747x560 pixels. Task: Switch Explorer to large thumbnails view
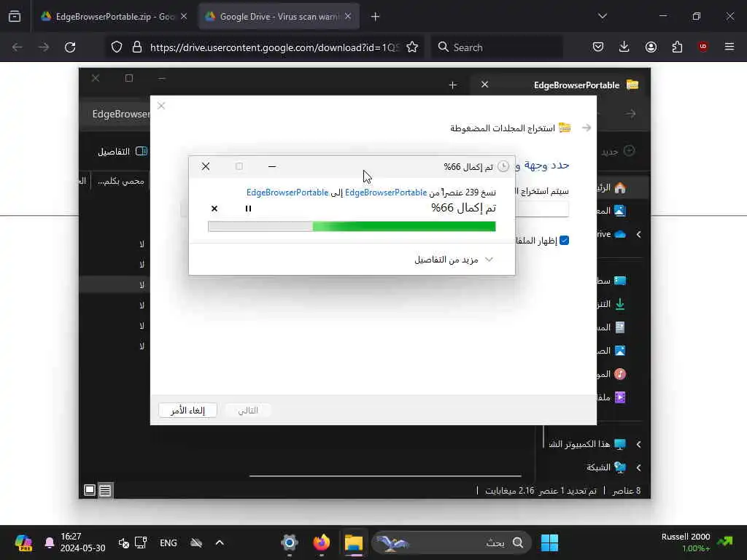[90, 490]
